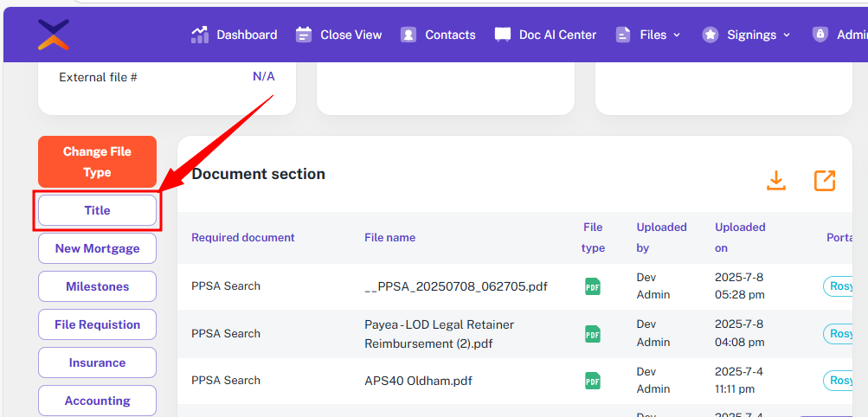Click the Dashboard chart icon
The image size is (868, 417).
click(200, 35)
